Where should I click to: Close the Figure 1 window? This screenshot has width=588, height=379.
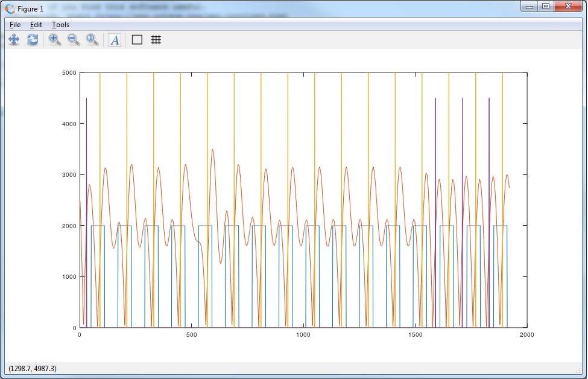click(567, 7)
